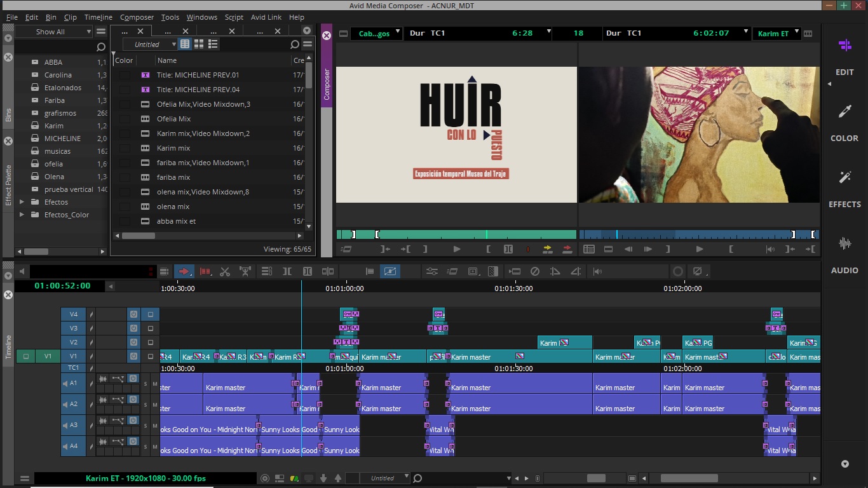Switch bin to script view icon

[x=213, y=44]
